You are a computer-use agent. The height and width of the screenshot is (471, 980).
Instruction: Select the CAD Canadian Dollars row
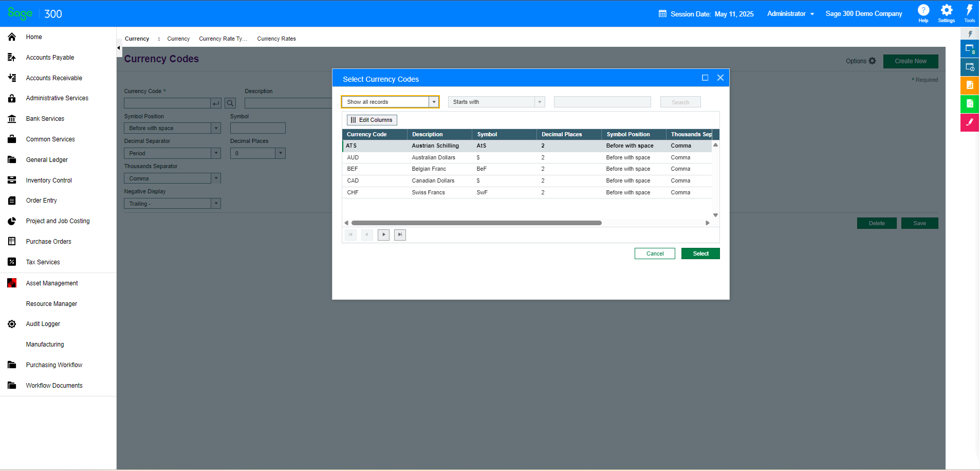527,181
